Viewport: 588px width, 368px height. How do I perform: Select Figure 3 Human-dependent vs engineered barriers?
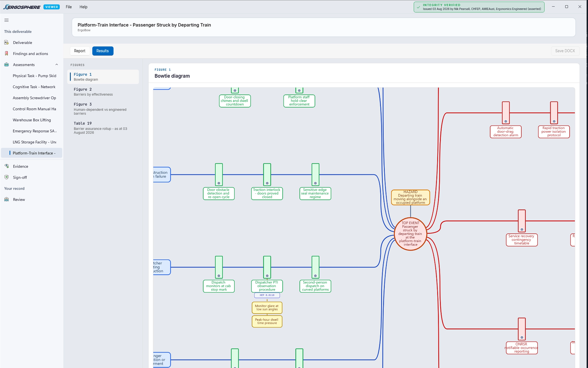click(x=103, y=108)
